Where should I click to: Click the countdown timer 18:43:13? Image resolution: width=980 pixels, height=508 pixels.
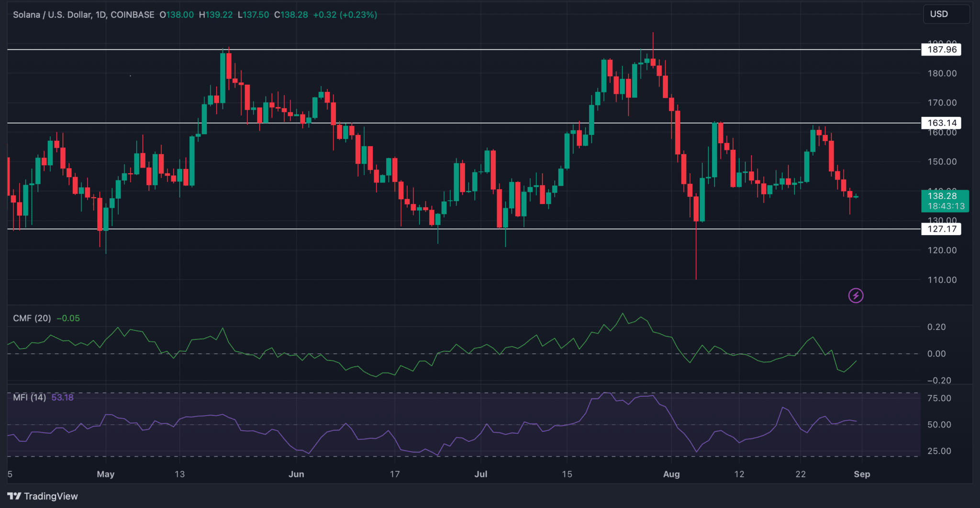pos(946,206)
